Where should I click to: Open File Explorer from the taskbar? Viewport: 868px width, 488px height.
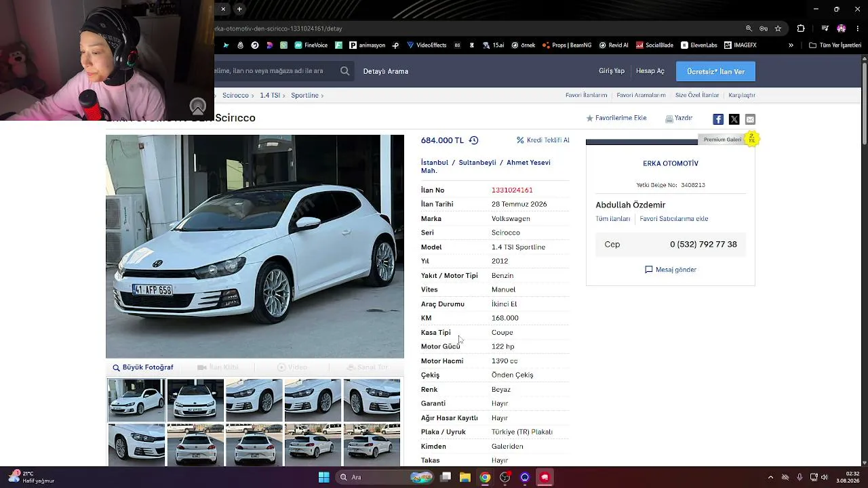tap(465, 477)
